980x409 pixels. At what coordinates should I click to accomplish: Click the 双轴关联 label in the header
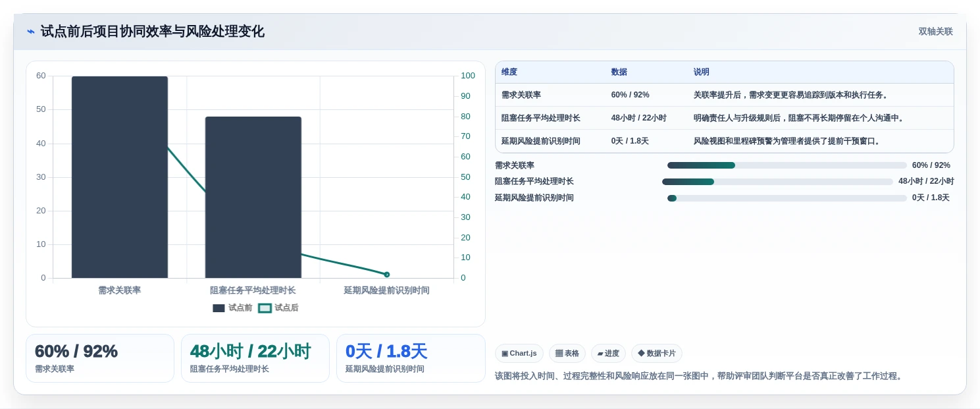935,32
